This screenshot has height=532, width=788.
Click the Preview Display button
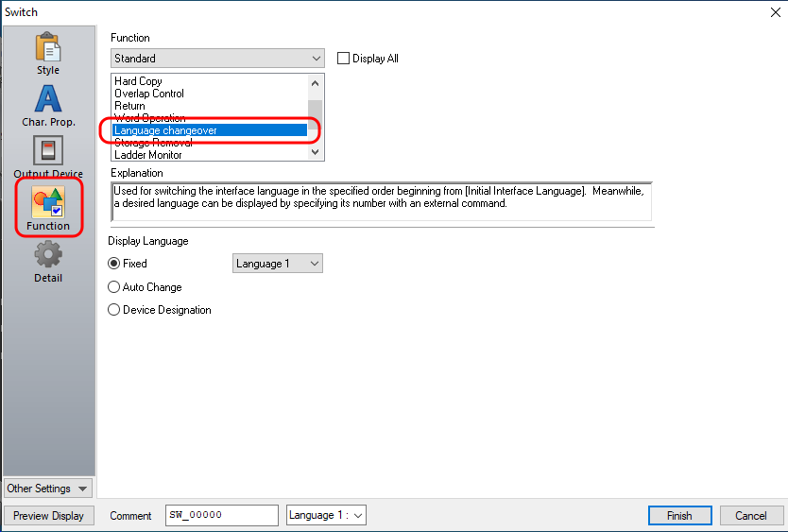coord(48,516)
